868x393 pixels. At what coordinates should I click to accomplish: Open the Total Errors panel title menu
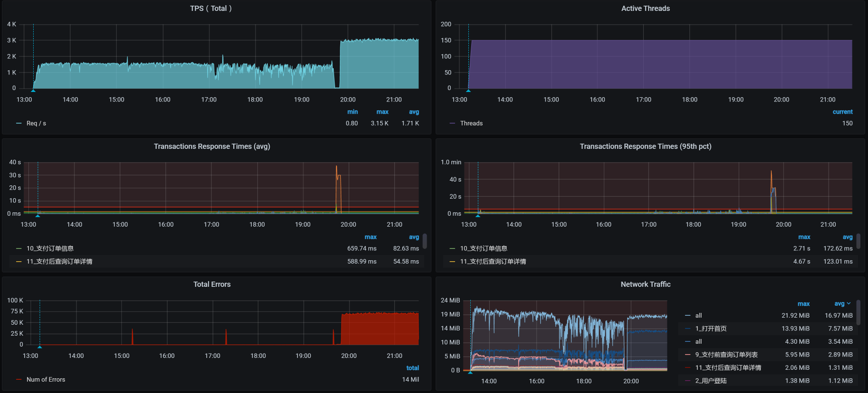(x=212, y=284)
